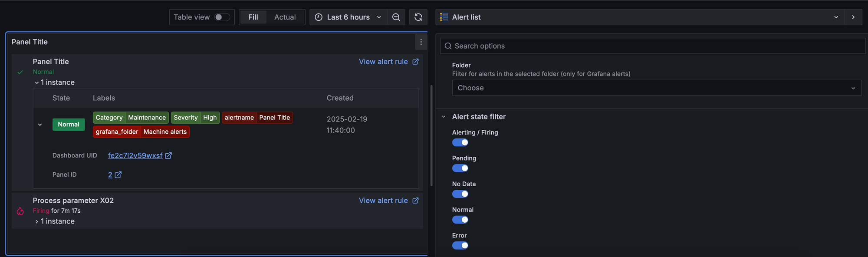Viewport: 868px width, 257px height.
Task: Click the fire icon for Process parameter X02
Action: 20,211
